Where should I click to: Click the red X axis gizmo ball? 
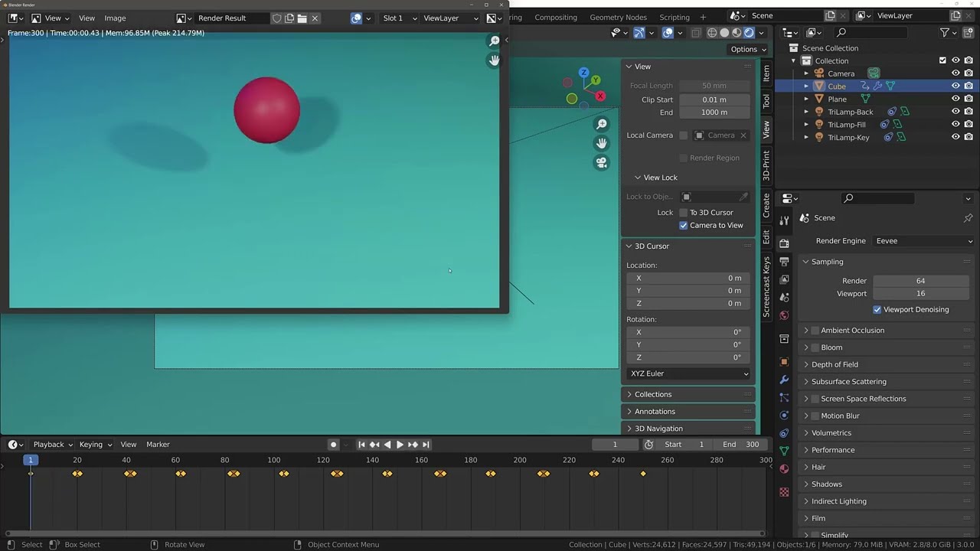600,96
